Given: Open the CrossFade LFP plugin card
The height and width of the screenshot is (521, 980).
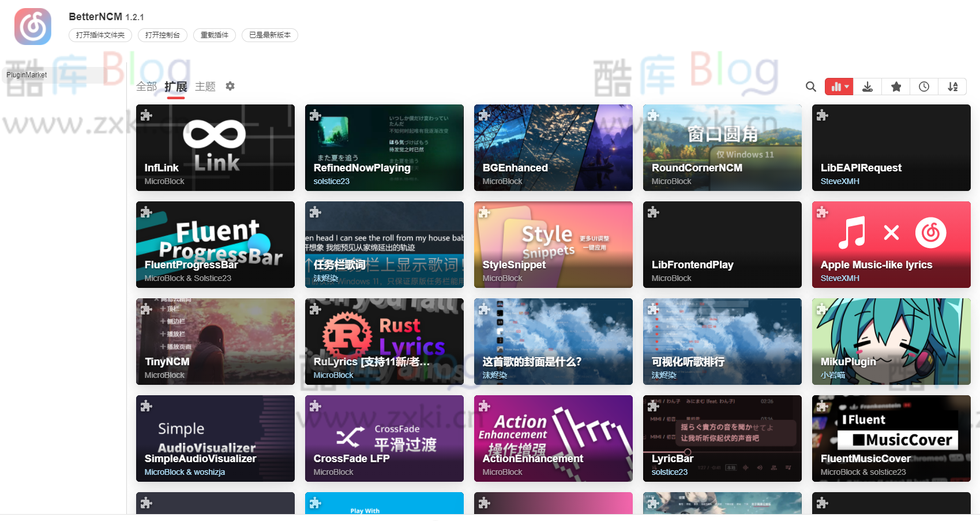Looking at the screenshot, I should (384, 438).
